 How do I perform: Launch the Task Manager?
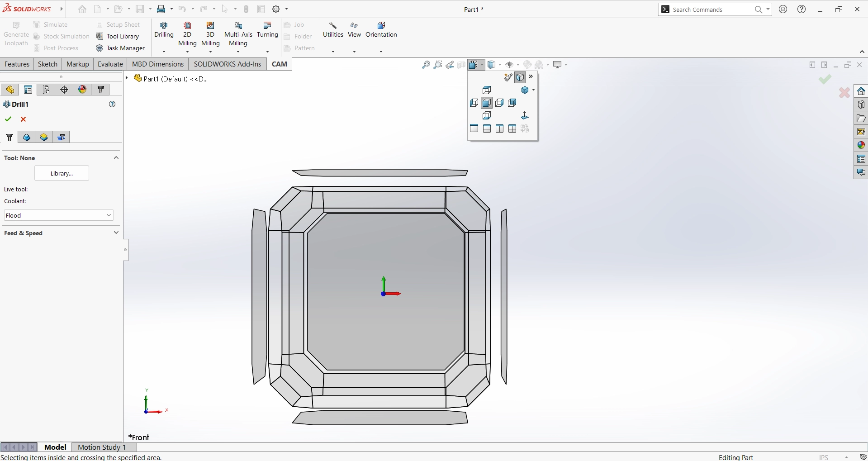121,48
